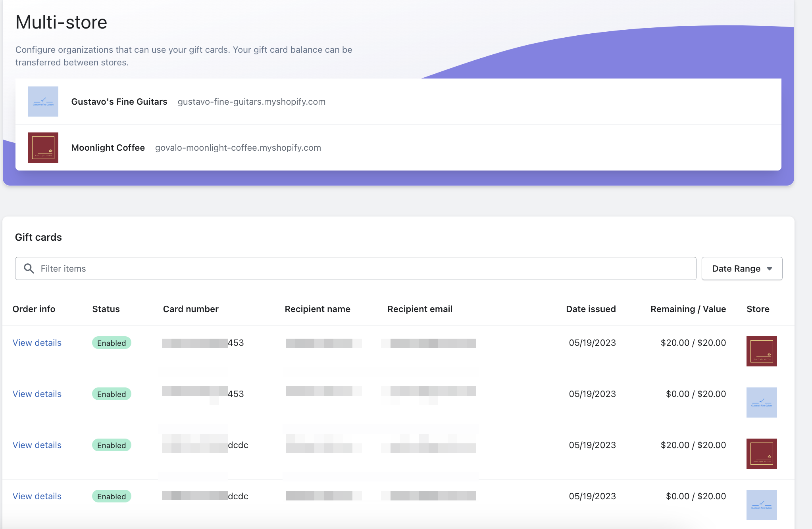The image size is (812, 529).
Task: Click the Status column header
Action: (106, 309)
